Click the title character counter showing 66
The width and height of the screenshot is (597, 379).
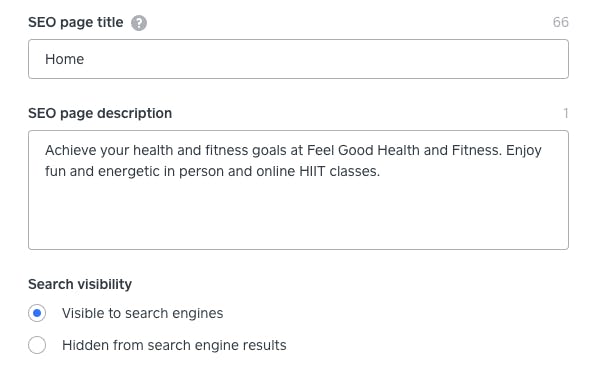click(x=560, y=22)
